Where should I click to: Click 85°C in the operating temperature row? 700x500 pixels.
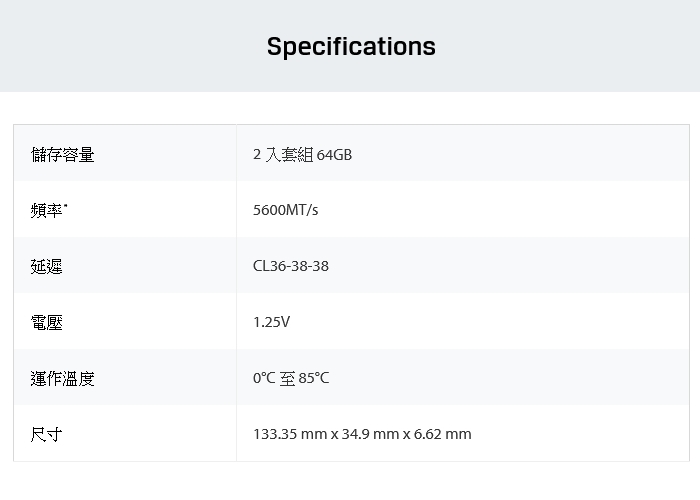point(313,378)
